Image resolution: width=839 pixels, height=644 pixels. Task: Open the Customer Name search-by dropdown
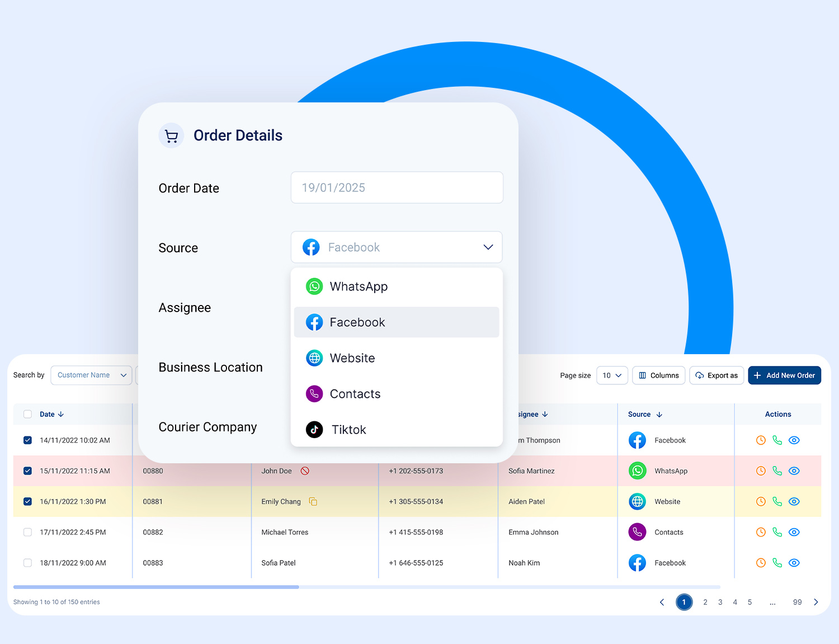pos(91,375)
